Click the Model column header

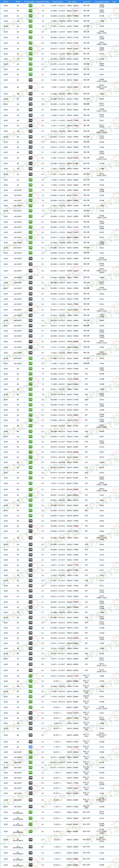click(18, 1)
